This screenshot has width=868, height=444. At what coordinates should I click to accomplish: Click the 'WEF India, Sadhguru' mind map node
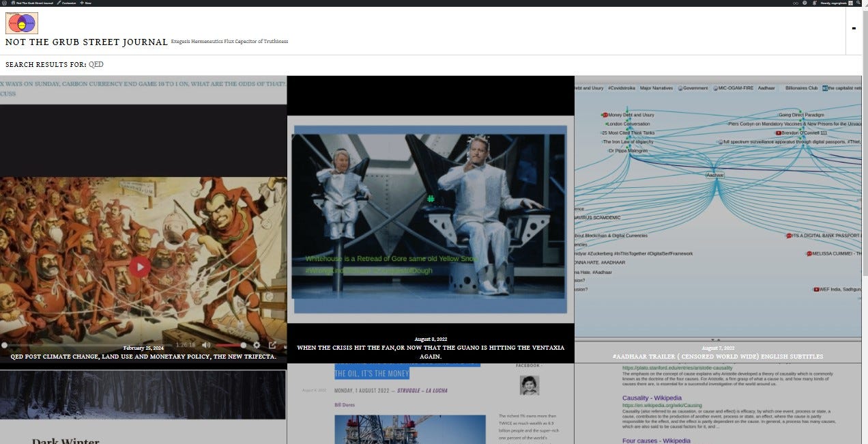[837, 289]
